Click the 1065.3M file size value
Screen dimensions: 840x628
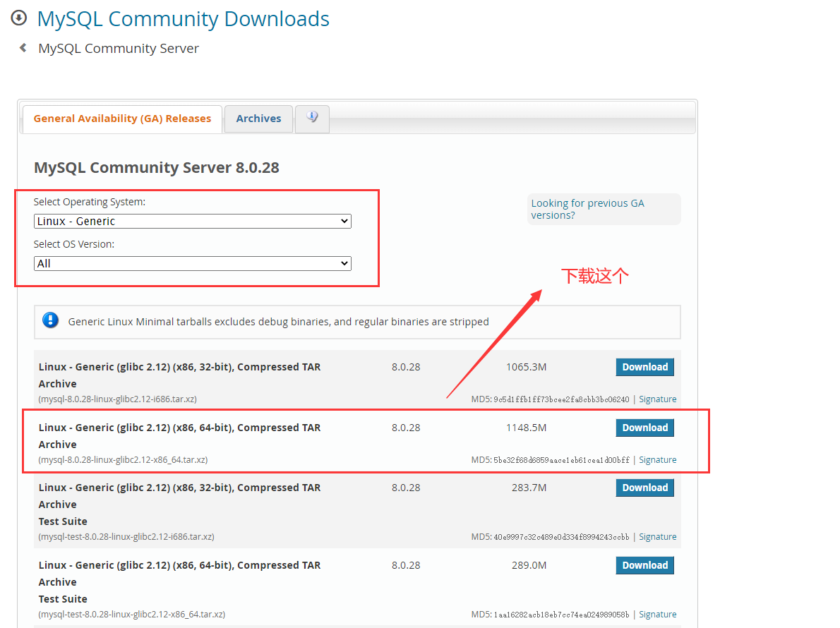(x=526, y=367)
